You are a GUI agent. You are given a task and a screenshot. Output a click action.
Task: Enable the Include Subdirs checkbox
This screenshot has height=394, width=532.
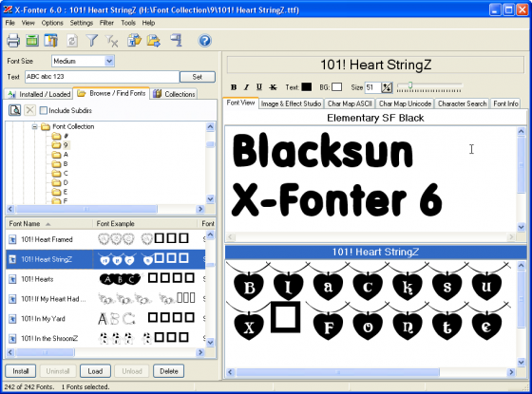43,110
